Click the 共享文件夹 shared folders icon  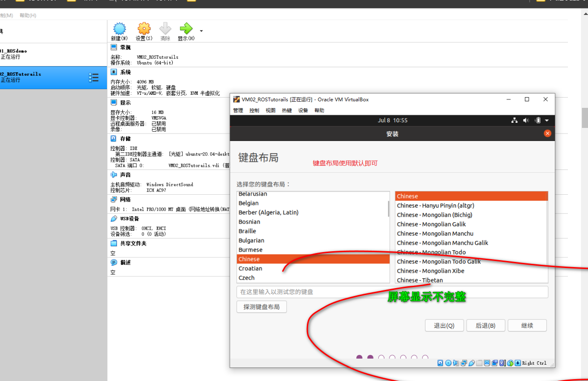coord(113,243)
